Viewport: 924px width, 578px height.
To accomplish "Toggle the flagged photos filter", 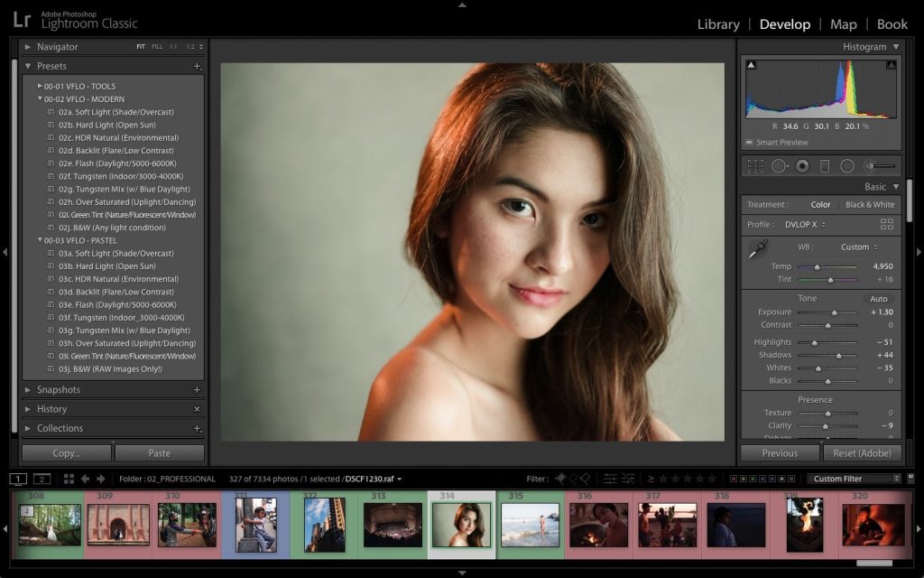I will (560, 478).
